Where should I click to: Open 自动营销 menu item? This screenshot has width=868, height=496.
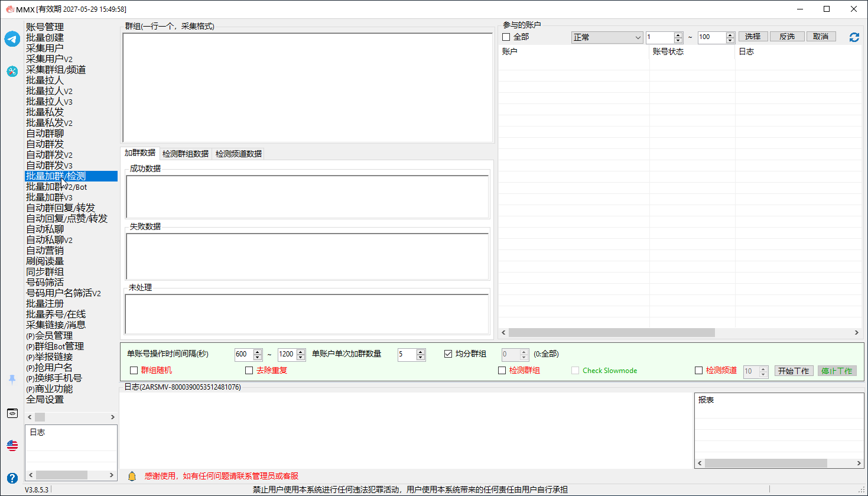pos(45,251)
